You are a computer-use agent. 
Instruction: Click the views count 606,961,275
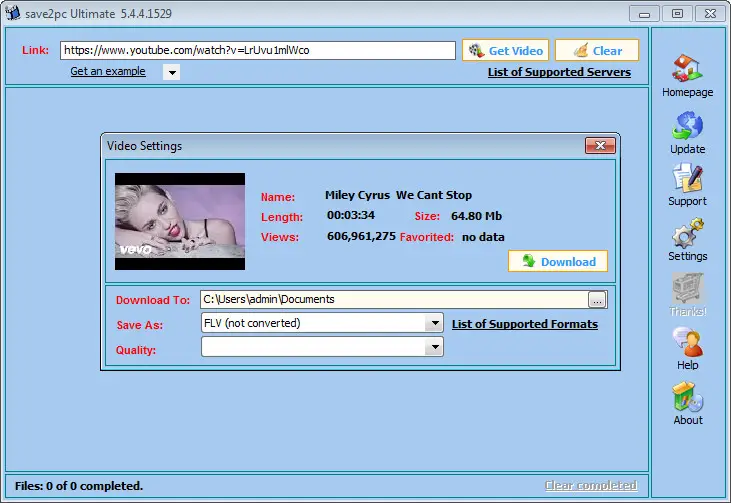(361, 236)
